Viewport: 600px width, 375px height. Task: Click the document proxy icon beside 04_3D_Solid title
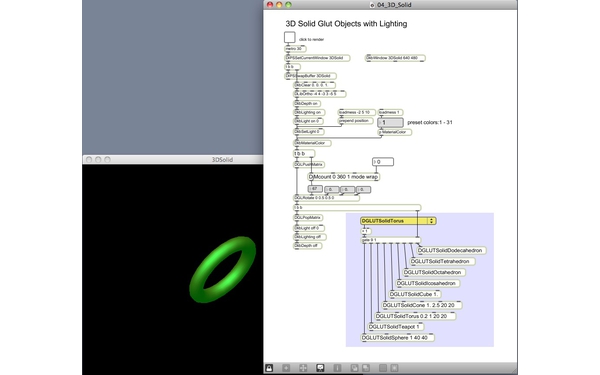(372, 5)
